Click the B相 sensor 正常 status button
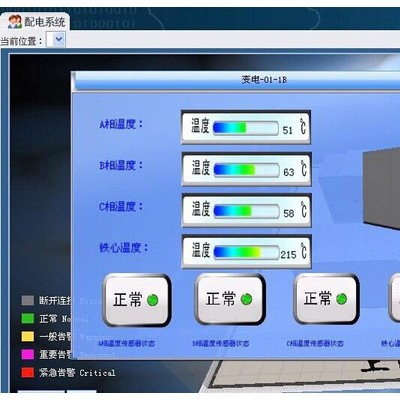 (x=230, y=299)
